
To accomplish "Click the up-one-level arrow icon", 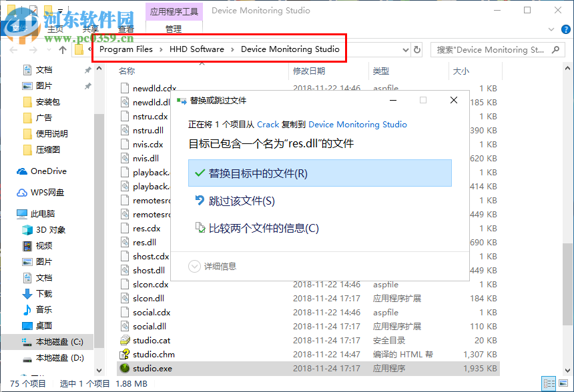I will 63,49.
